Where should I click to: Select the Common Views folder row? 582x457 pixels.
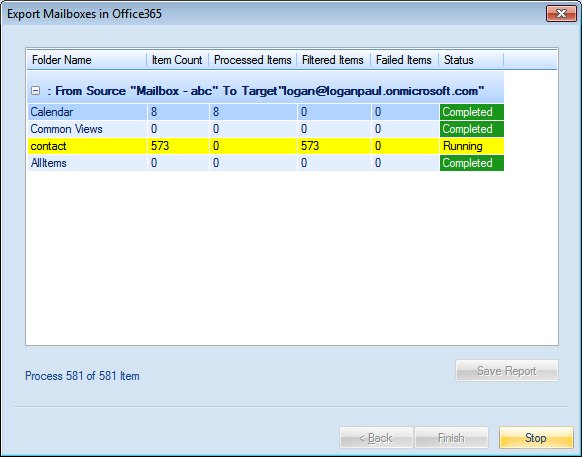[x=266, y=129]
